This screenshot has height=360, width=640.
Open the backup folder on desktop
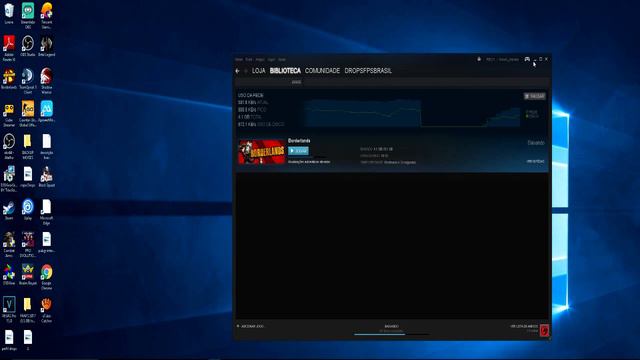28,147
